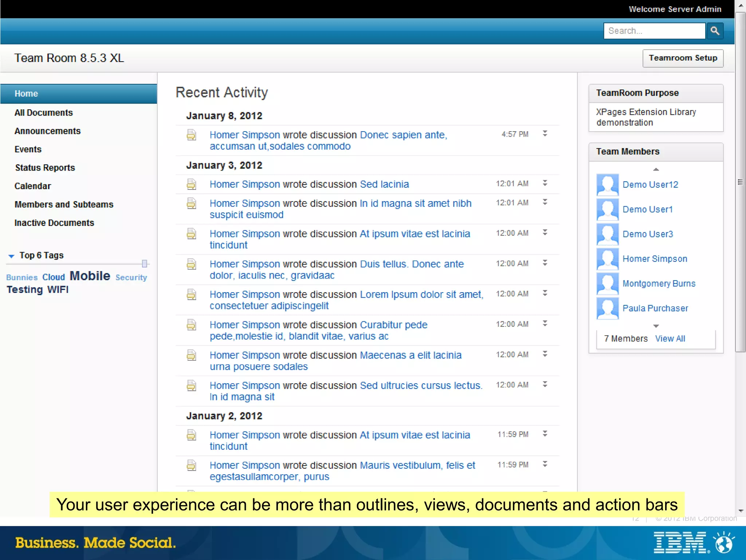Viewport: 746px width, 560px height.
Task: Click Montgomery Burns avatar picture
Action: coord(607,284)
